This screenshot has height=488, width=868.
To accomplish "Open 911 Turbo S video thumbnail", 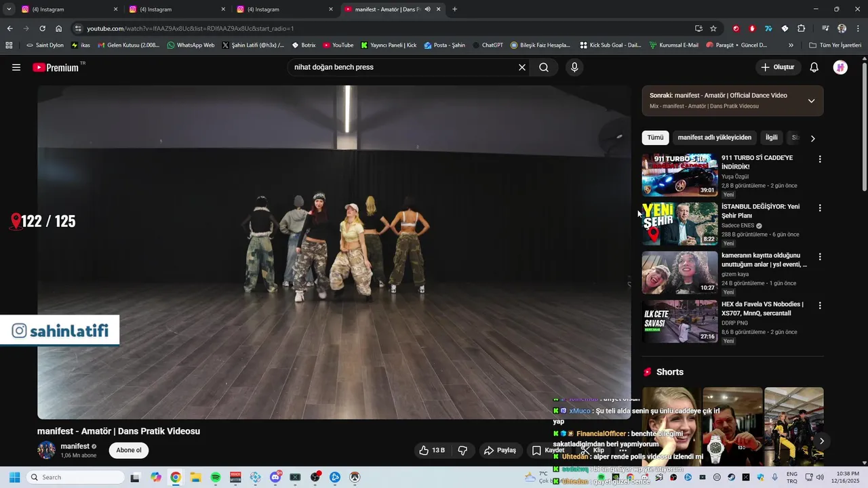I will tap(679, 175).
